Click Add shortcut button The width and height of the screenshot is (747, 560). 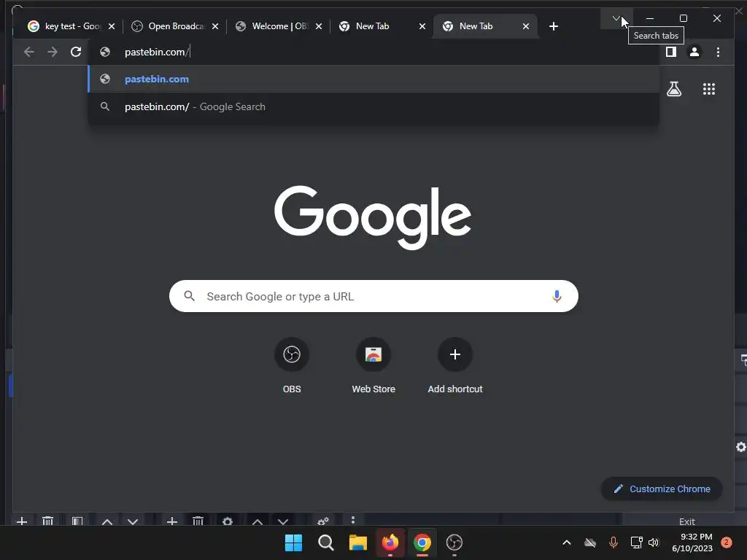point(455,367)
